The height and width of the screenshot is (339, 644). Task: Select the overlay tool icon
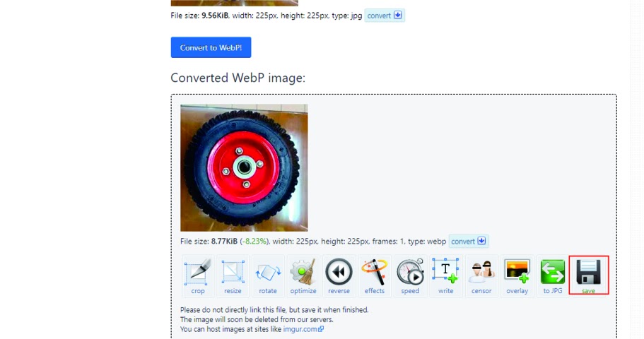click(517, 276)
